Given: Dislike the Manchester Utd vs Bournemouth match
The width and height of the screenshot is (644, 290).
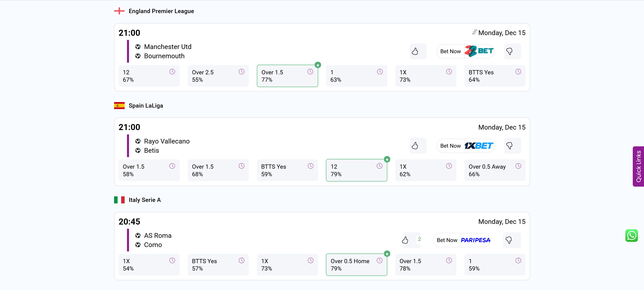Looking at the screenshot, I should coord(509,52).
